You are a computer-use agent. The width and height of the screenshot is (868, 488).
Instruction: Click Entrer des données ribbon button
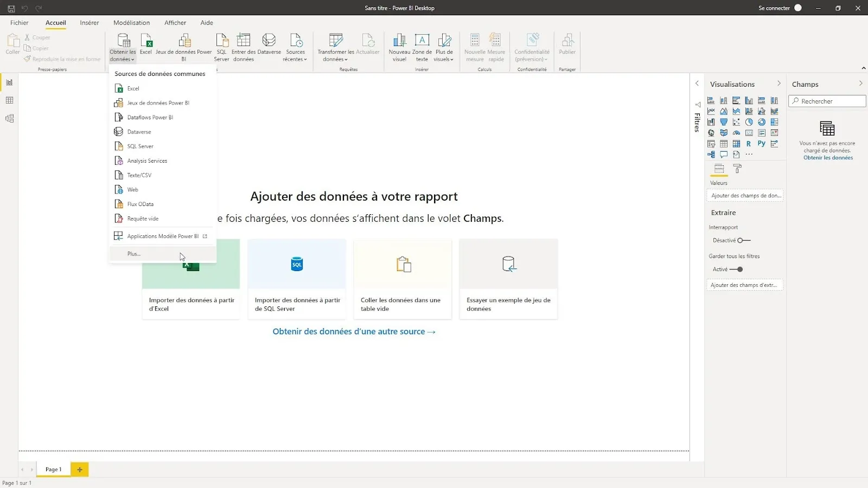[244, 48]
